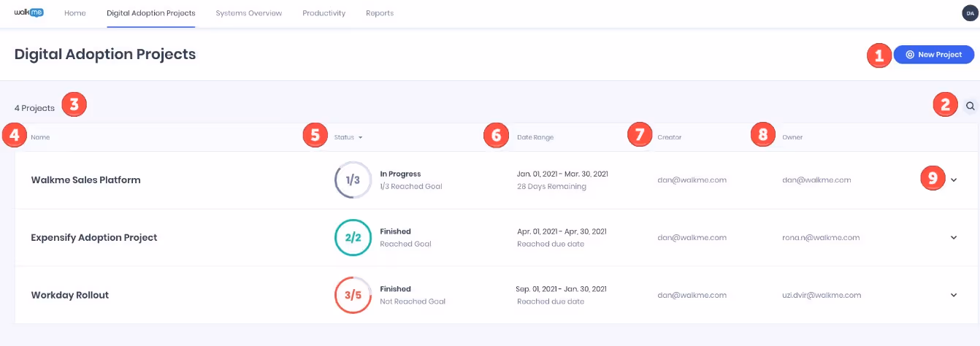Open the Systems Overview tab
The image size is (980, 346).
coord(249,13)
